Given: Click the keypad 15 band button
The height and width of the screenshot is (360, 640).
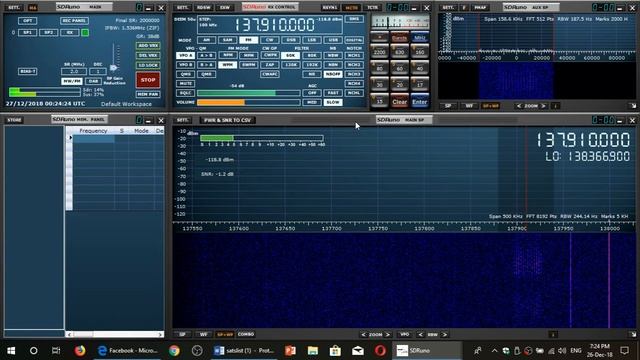Looking at the screenshot, I should (x=380, y=101).
